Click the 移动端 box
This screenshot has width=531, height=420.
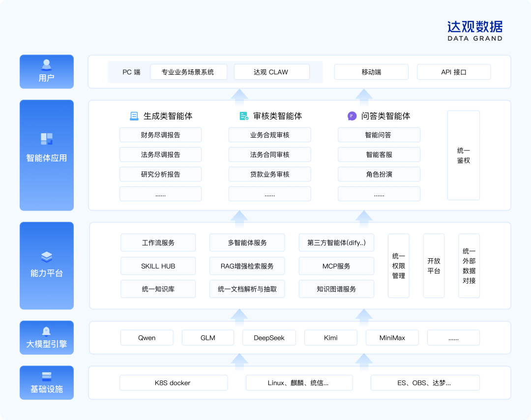pyautogui.click(x=371, y=72)
